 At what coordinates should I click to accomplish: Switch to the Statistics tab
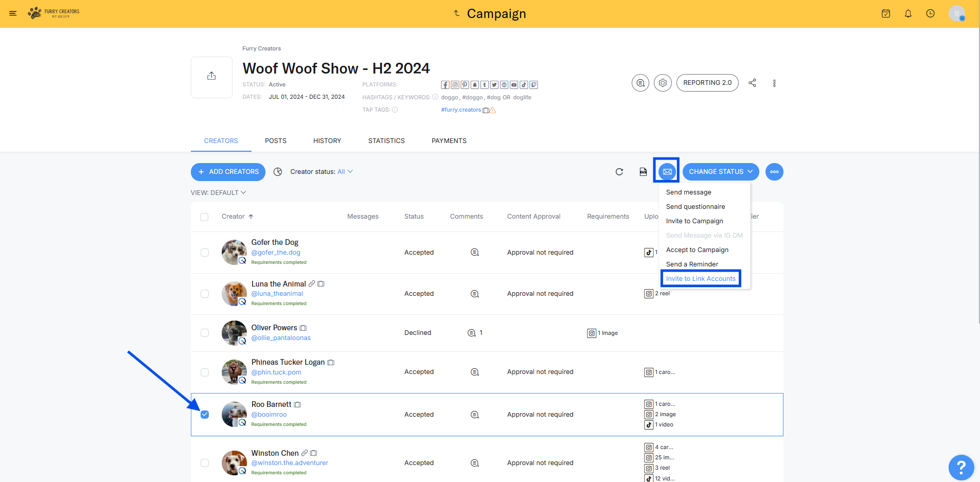[386, 141]
